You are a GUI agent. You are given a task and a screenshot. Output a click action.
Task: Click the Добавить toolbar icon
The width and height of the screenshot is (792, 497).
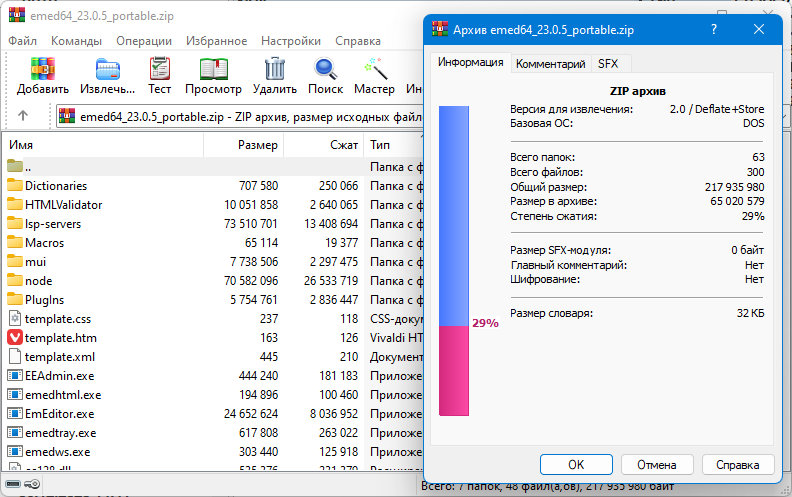42,69
